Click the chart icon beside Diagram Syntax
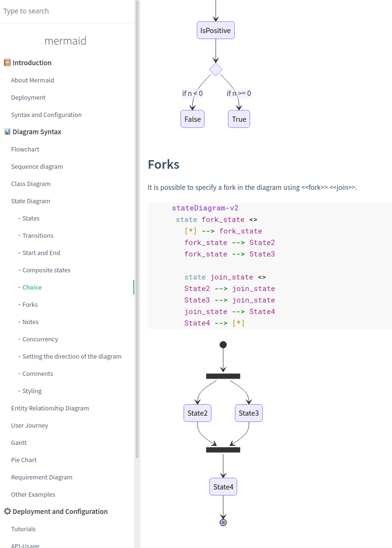Screen dimensions: 392x548 [x=7, y=131]
